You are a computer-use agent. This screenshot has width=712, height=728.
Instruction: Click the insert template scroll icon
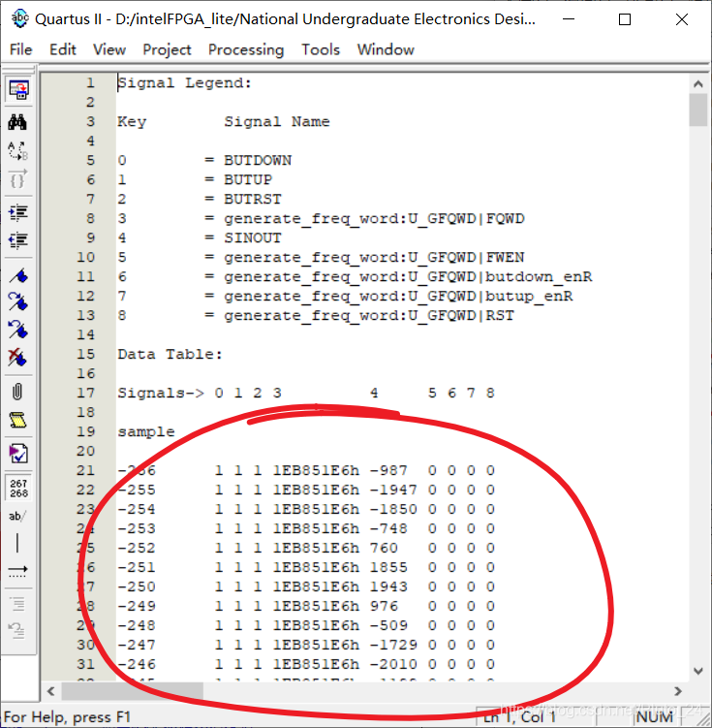coord(18,420)
